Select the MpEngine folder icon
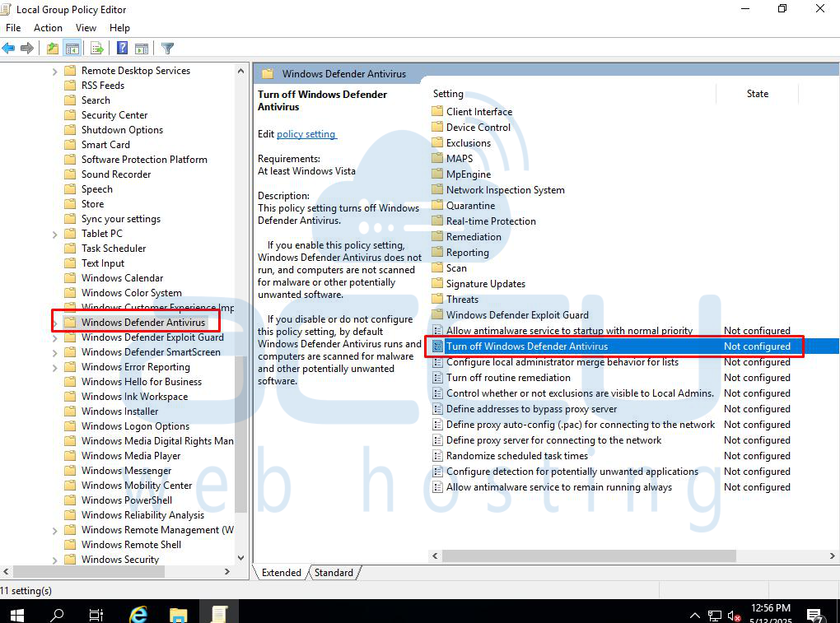 (x=437, y=174)
